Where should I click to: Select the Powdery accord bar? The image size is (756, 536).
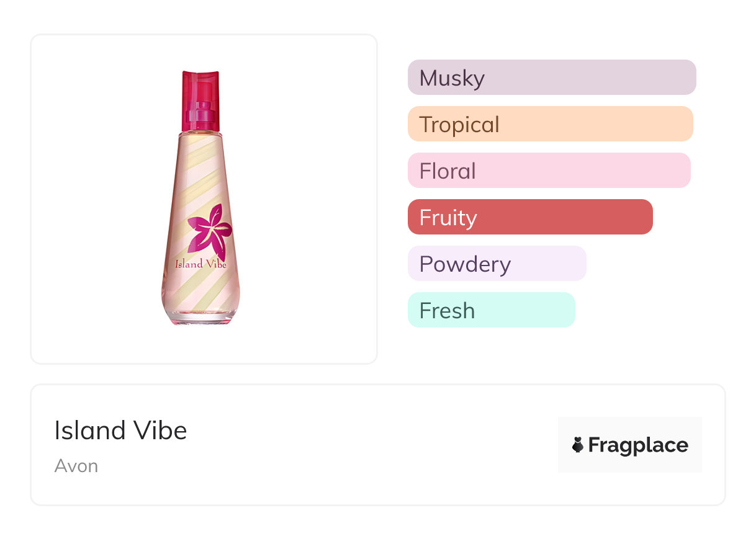[497, 264]
